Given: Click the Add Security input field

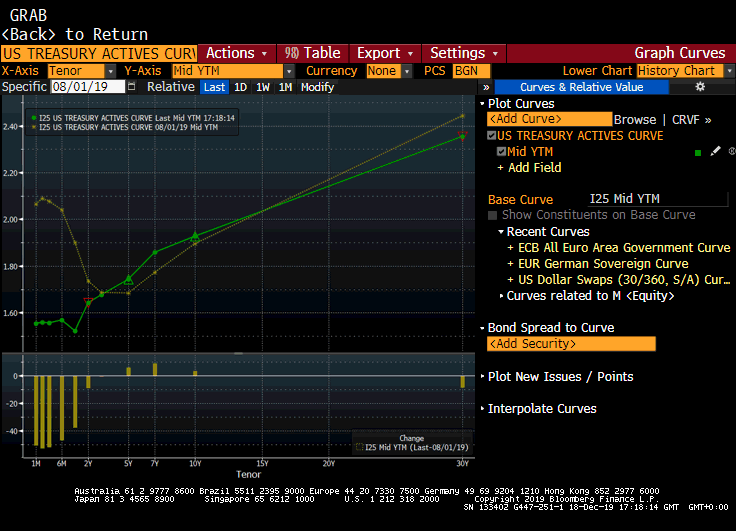Looking at the screenshot, I should (x=571, y=344).
